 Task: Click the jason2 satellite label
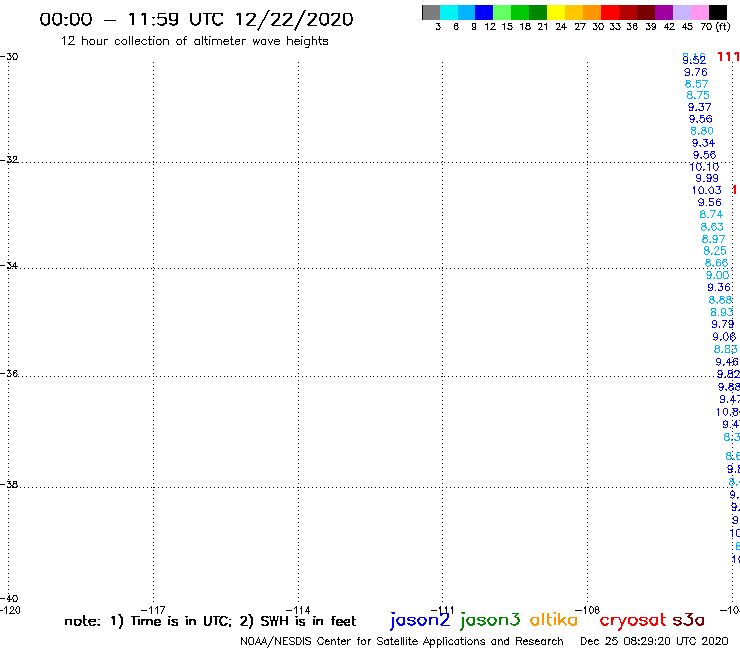tap(420, 620)
